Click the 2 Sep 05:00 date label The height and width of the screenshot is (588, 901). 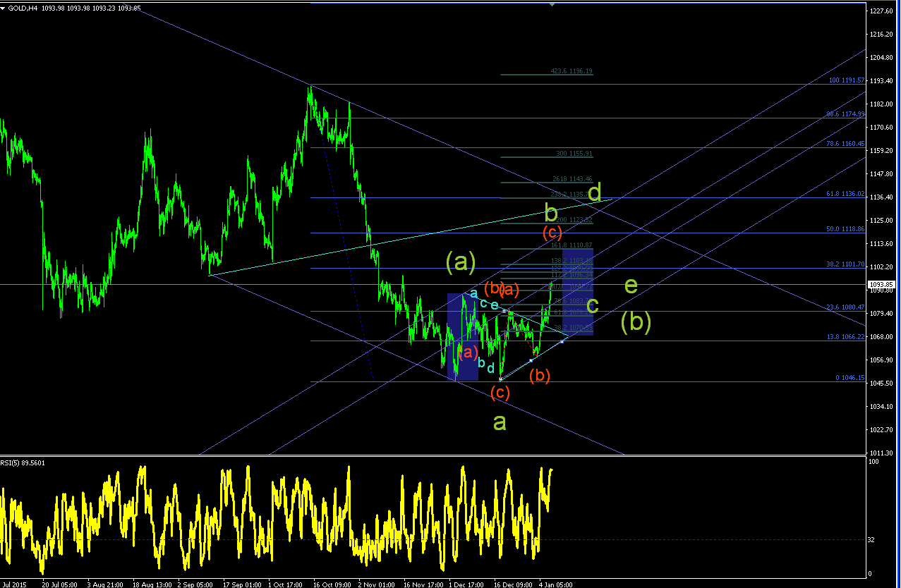point(195,584)
